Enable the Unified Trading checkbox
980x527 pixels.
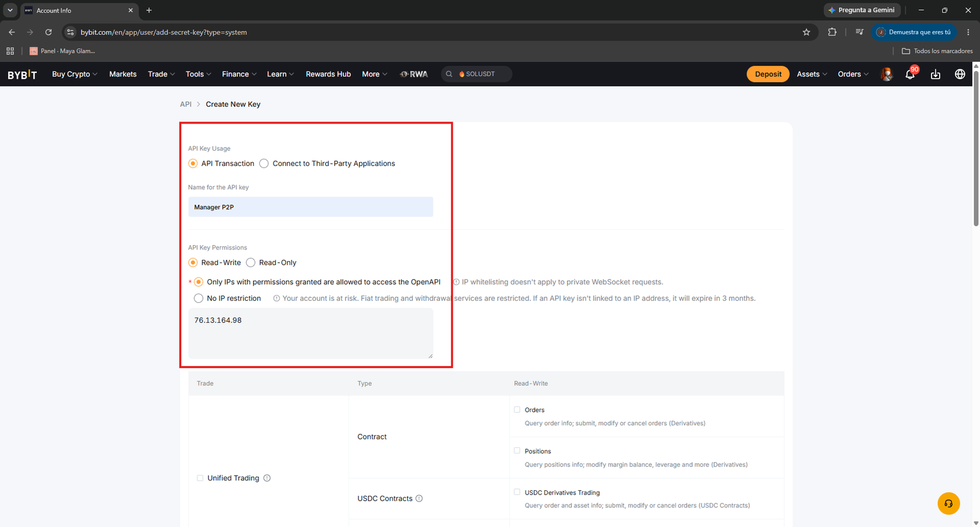pos(200,478)
